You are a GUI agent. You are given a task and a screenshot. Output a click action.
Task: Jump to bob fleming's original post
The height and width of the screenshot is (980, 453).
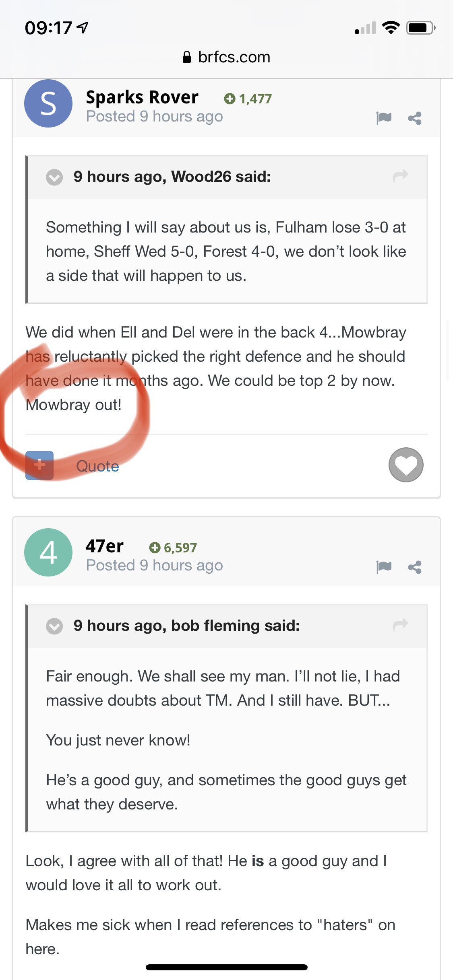[400, 625]
